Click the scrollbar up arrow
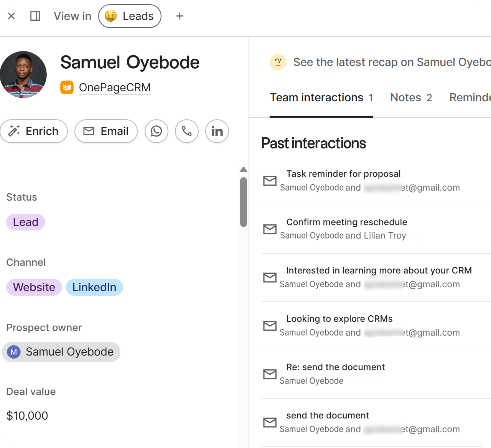The height and width of the screenshot is (448, 491). 244,170
